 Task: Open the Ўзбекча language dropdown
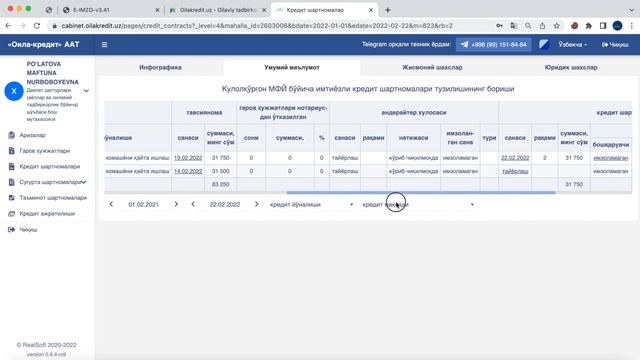(572, 44)
